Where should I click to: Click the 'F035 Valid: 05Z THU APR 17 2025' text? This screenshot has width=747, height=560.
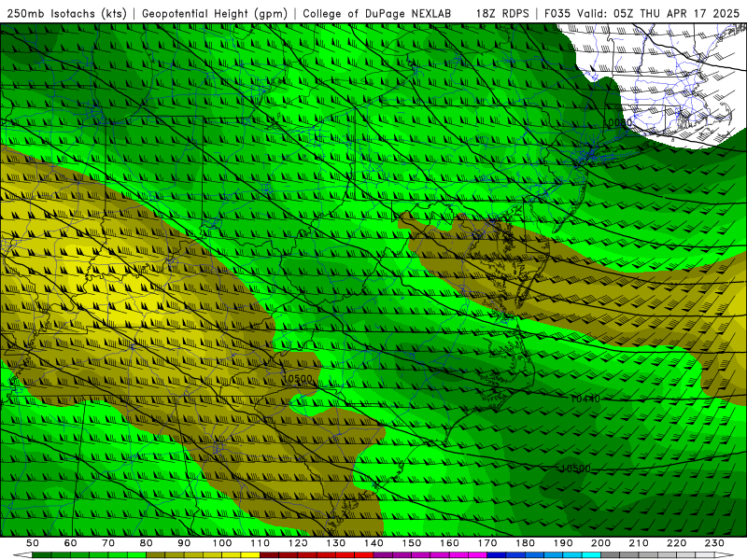click(x=641, y=14)
